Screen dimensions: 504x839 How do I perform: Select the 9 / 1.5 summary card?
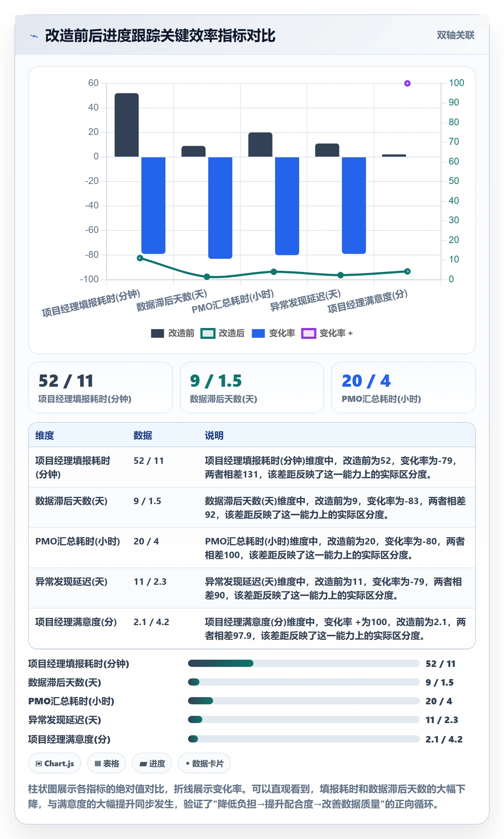252,387
